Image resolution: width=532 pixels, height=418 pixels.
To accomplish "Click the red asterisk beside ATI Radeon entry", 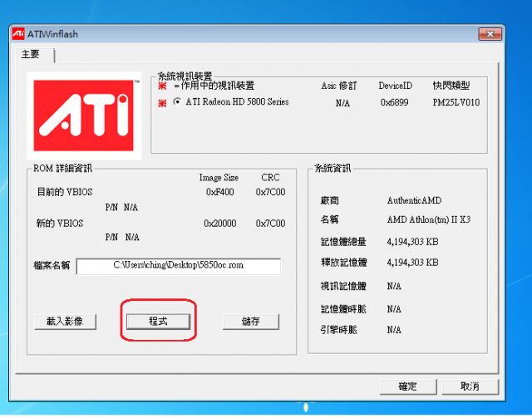I will pyautogui.click(x=163, y=102).
